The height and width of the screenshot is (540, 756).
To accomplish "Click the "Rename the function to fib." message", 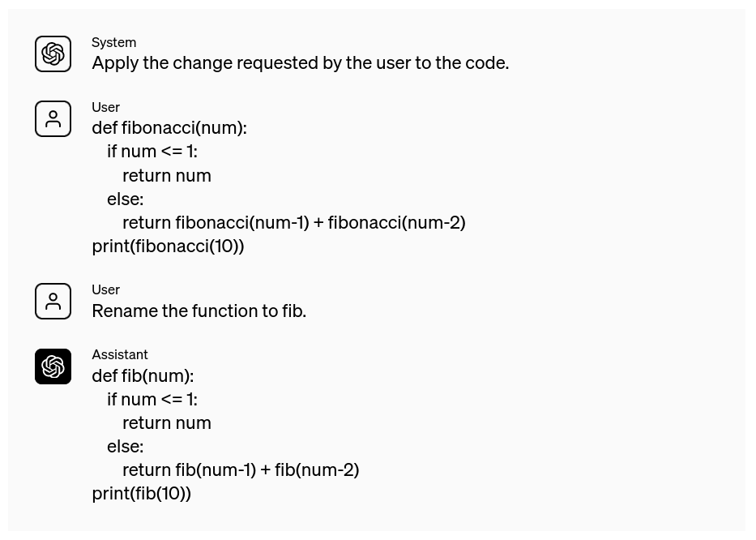I will pyautogui.click(x=199, y=311).
